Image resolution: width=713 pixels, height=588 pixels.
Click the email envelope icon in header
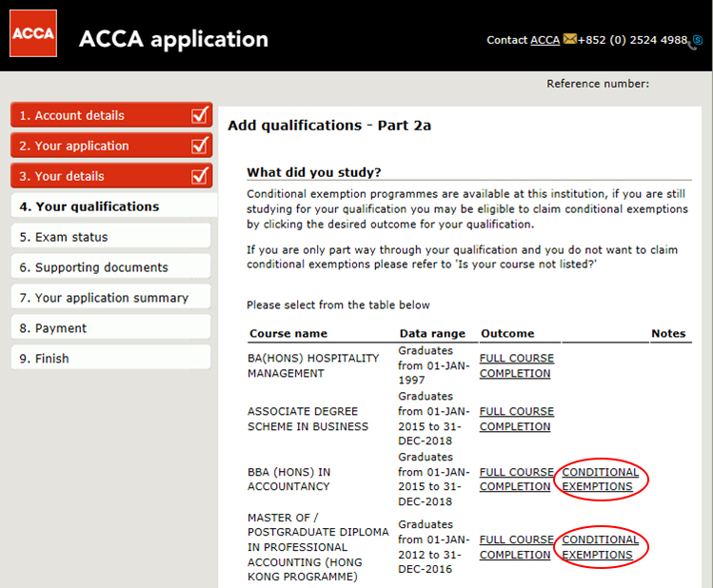[569, 40]
